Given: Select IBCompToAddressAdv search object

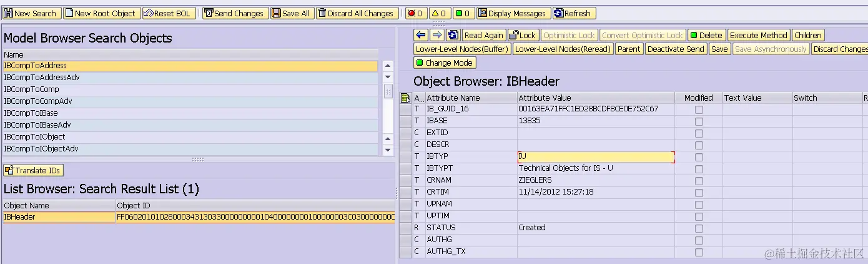Looking at the screenshot, I should 190,78.
